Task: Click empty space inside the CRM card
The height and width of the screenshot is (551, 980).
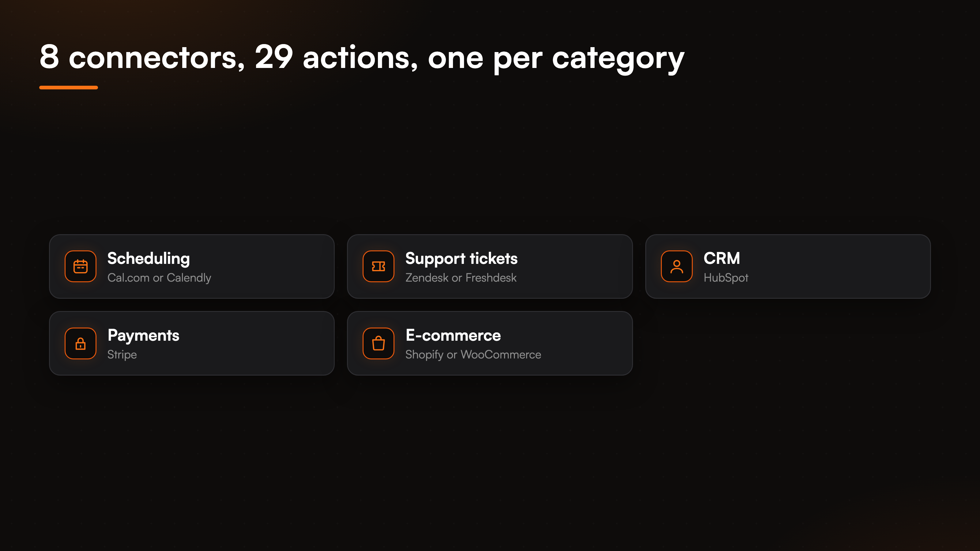Action: pos(837,266)
